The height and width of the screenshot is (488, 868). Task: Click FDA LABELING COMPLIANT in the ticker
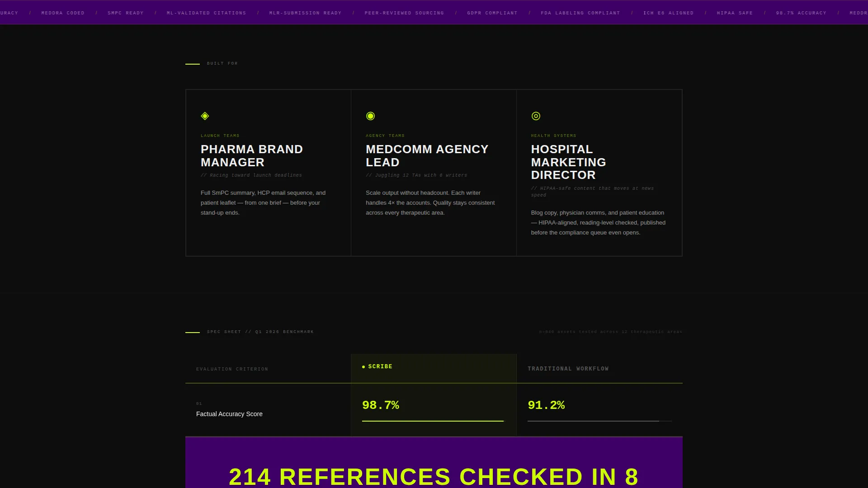pyautogui.click(x=580, y=13)
